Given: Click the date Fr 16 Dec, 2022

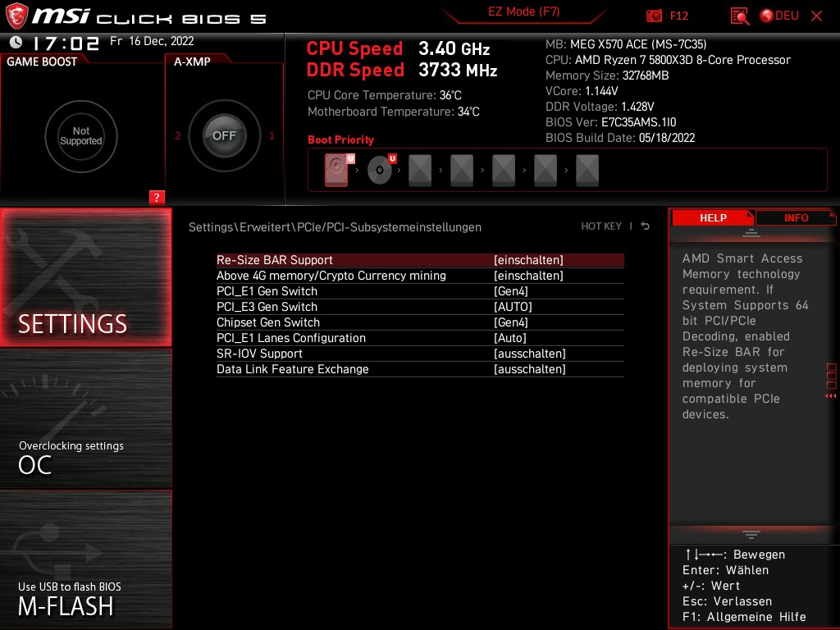Looking at the screenshot, I should [152, 41].
